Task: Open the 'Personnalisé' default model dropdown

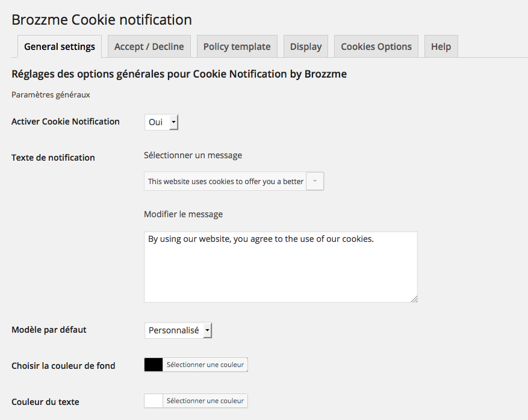Action: [x=178, y=330]
